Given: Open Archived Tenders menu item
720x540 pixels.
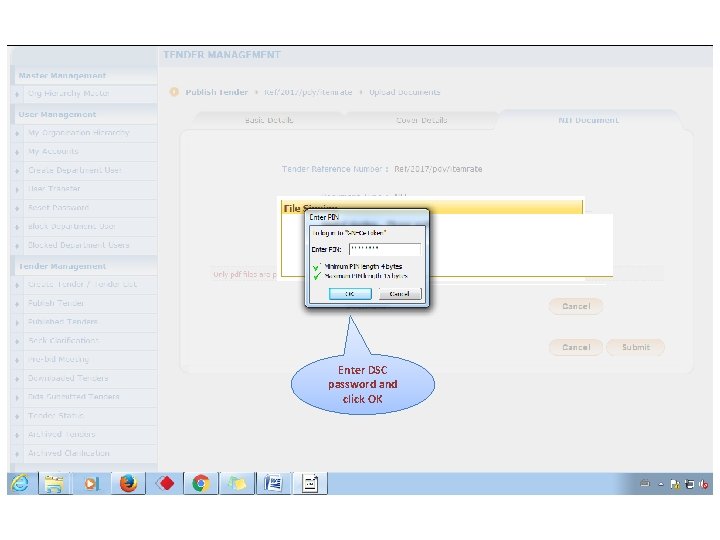Looking at the screenshot, I should click(x=62, y=434).
